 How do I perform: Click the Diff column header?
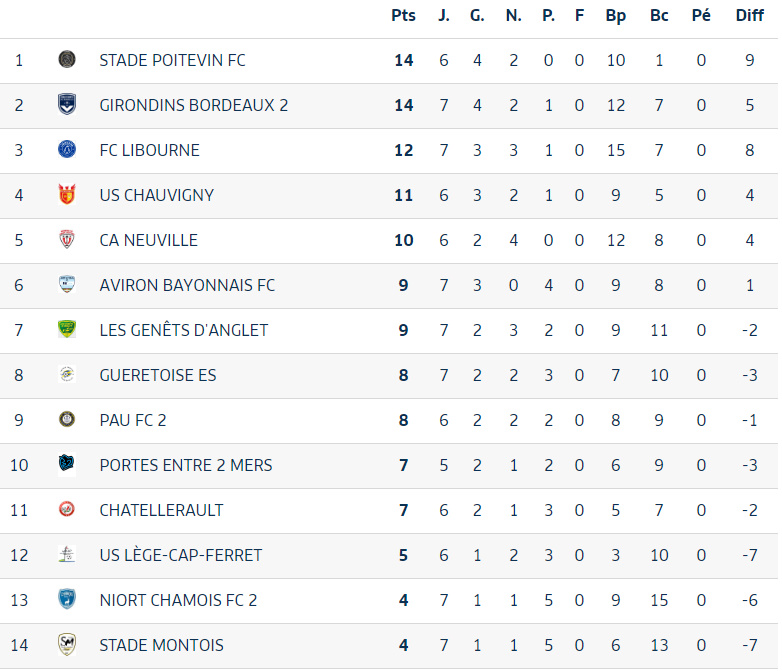(x=749, y=15)
